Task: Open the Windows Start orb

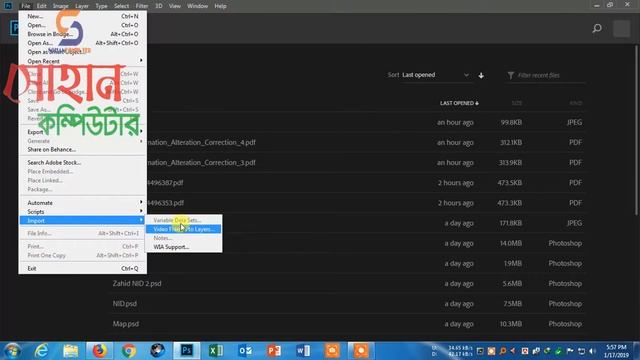Action: click(x=12, y=351)
